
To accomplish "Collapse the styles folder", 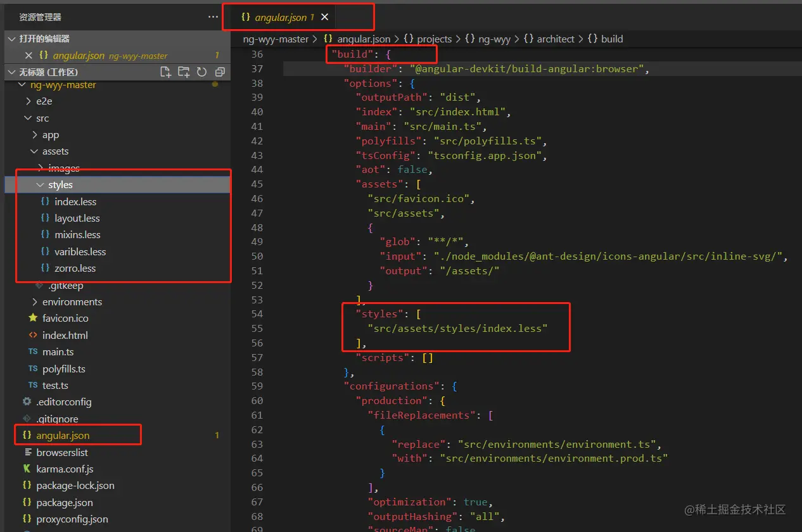I will tap(117, 185).
